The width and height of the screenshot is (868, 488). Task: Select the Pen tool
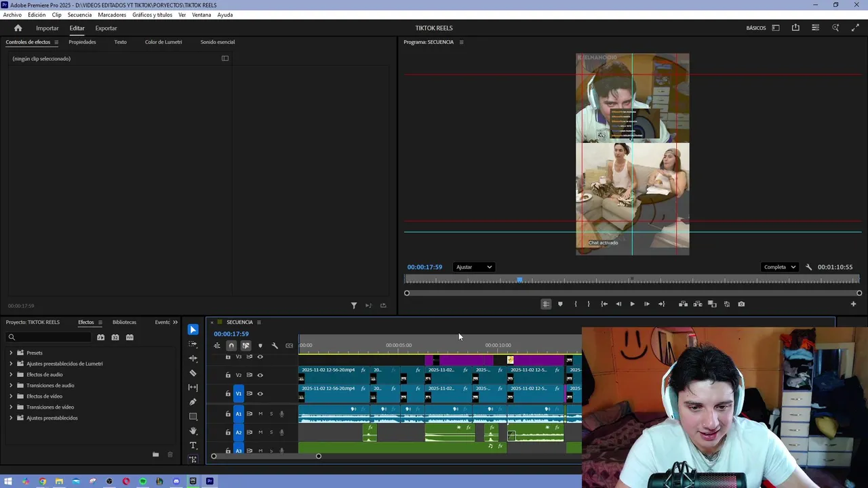pos(193,402)
